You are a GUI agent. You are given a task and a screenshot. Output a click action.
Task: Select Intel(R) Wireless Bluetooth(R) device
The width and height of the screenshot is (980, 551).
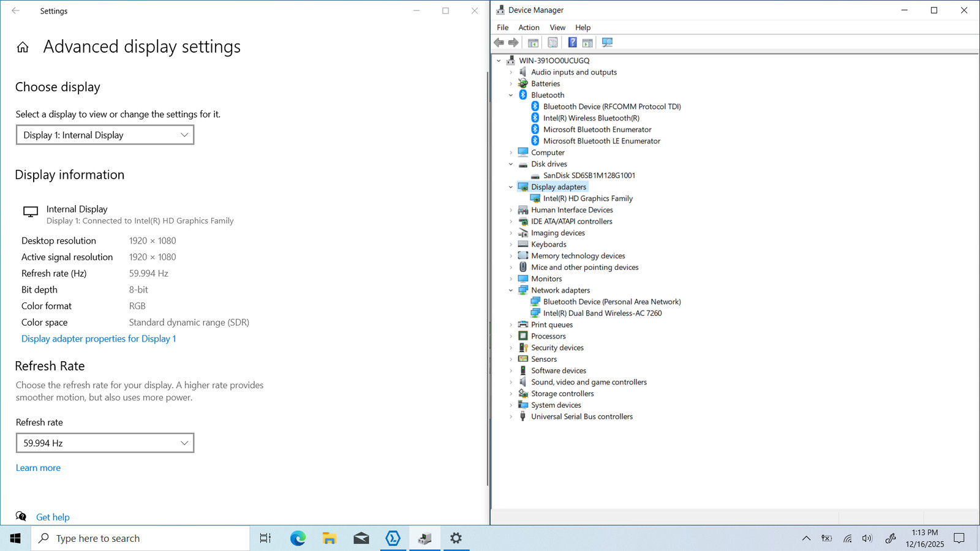(x=591, y=118)
